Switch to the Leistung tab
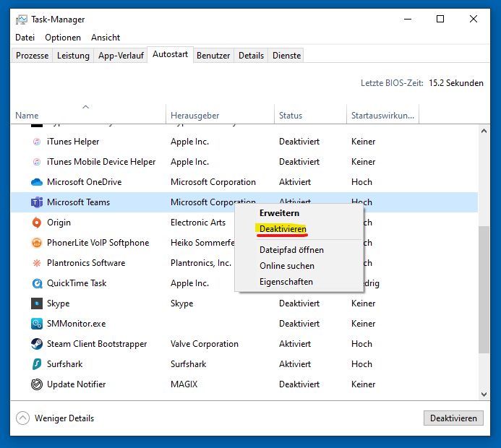Screen dimensions: 501x448 point(73,56)
